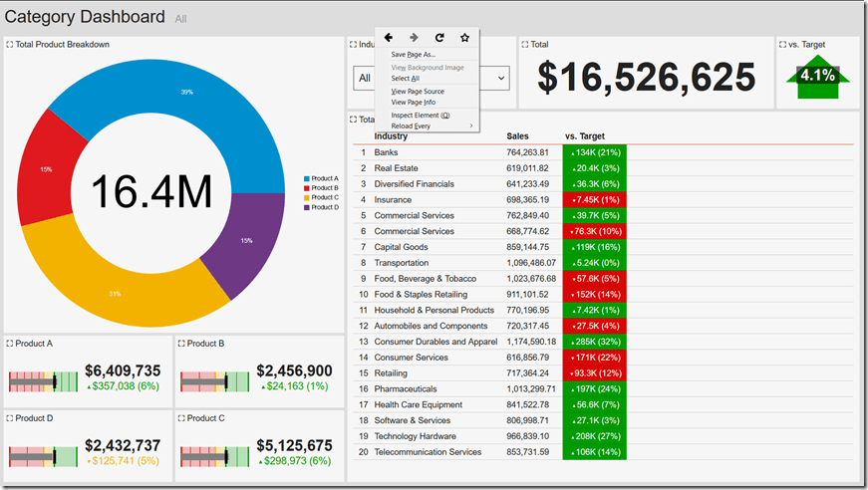Image resolution: width=868 pixels, height=490 pixels.
Task: Select the Banks row in industry table
Action: tap(387, 152)
